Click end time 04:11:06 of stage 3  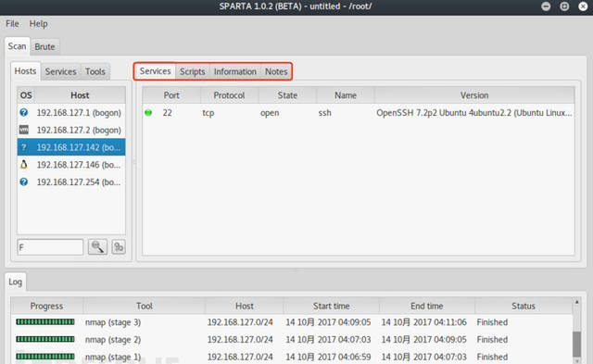423,322
